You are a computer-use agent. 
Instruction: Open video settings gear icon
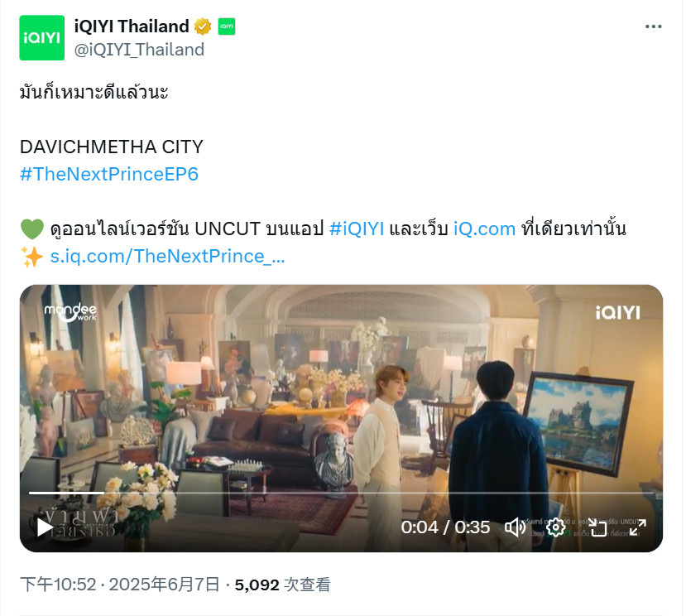tap(555, 527)
